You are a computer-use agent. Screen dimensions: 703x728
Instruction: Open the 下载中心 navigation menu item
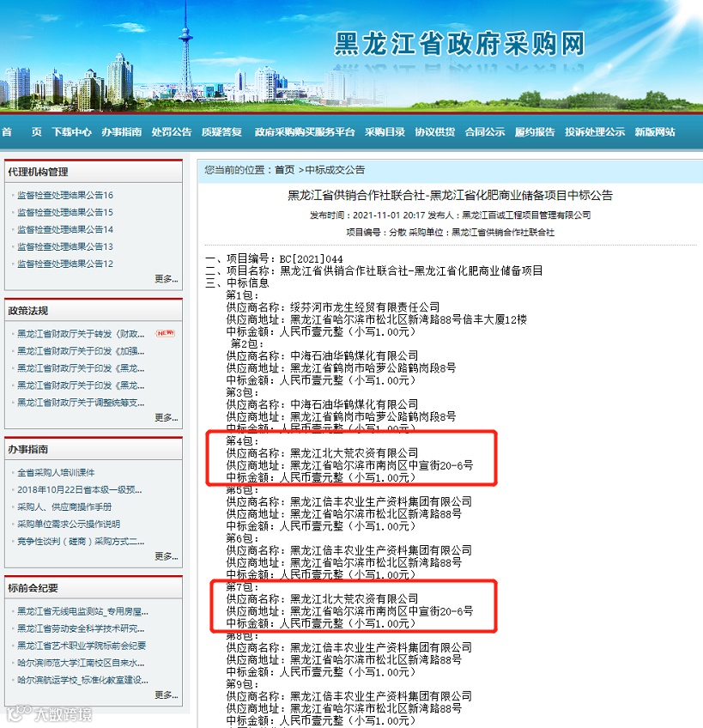tap(71, 132)
